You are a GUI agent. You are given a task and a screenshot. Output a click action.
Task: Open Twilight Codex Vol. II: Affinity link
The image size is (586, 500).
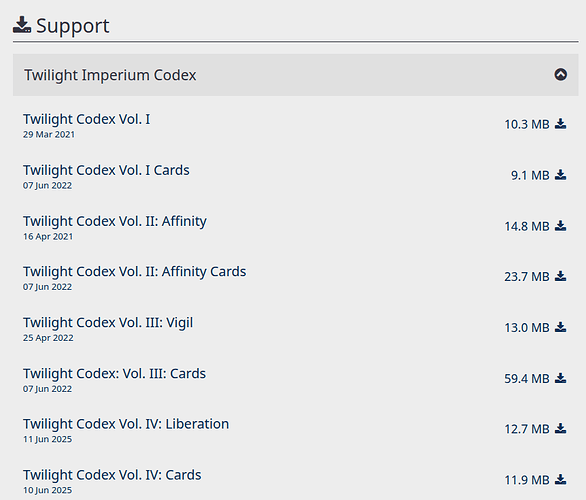115,221
